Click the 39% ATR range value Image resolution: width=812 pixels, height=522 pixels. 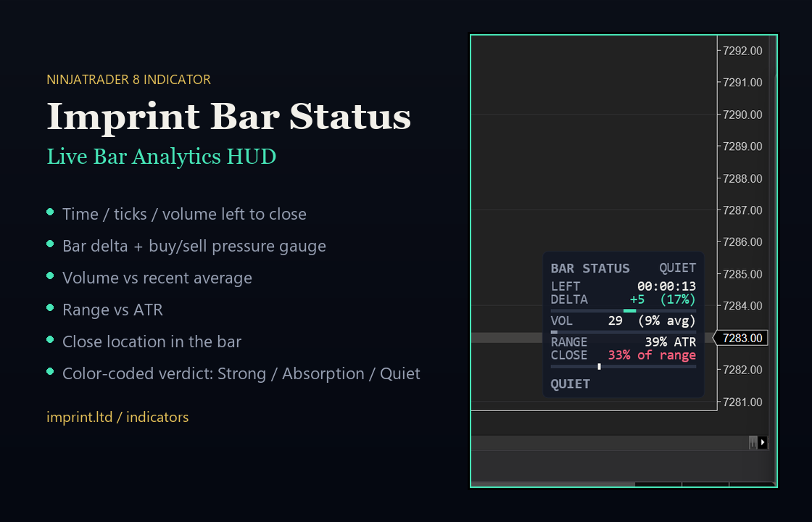671,341
